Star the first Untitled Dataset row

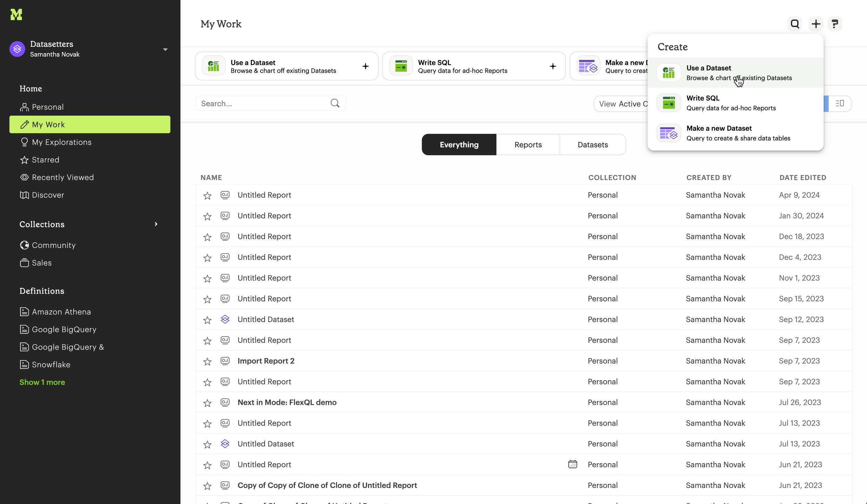coord(207,320)
